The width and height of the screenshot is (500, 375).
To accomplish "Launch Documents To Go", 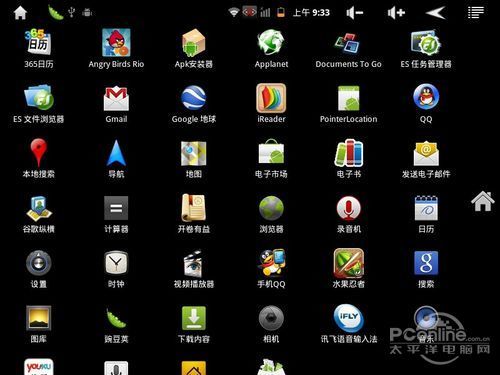I will (x=348, y=43).
